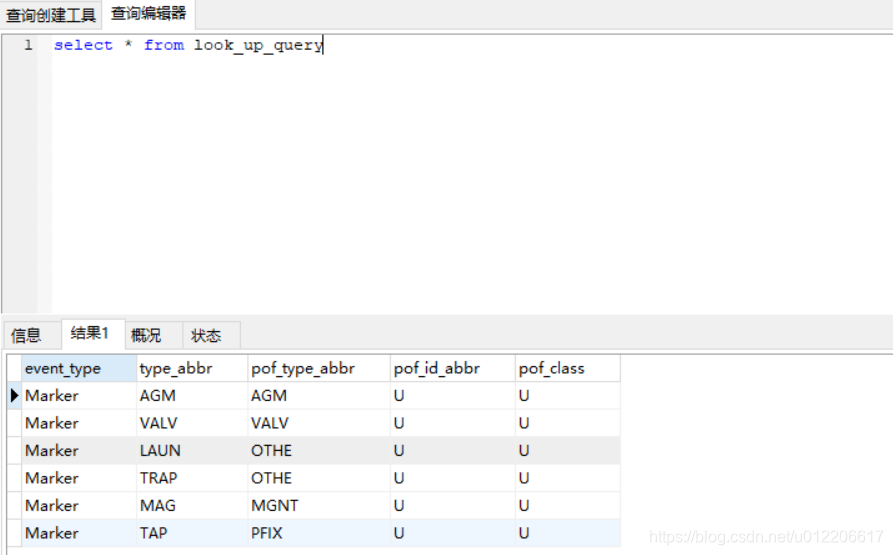Viewport: 893px width, 555px height.
Task: Click the PFIX cell in last row
Action: click(319, 533)
